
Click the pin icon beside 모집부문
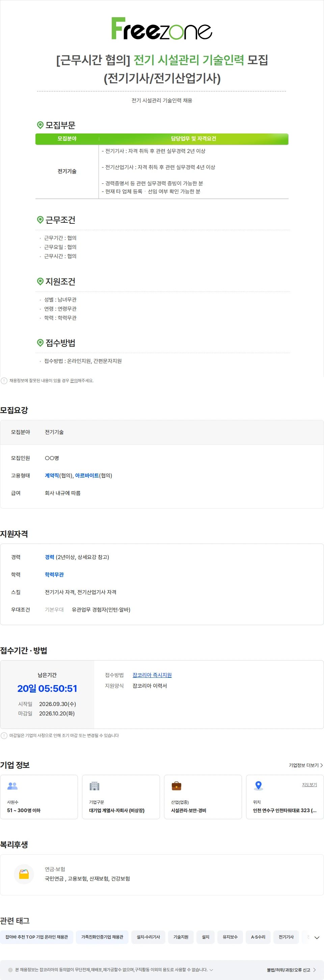(x=40, y=125)
